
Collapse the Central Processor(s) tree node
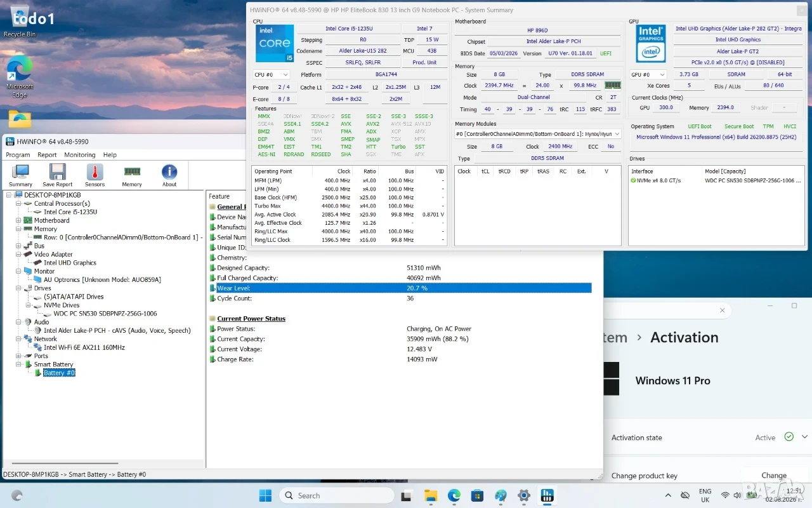pos(19,204)
